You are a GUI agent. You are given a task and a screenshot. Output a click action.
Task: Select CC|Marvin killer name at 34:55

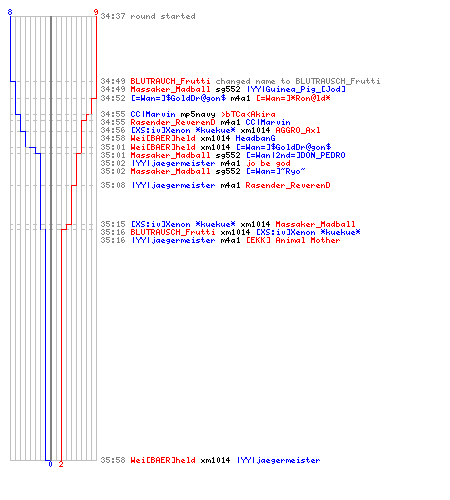coord(153,114)
